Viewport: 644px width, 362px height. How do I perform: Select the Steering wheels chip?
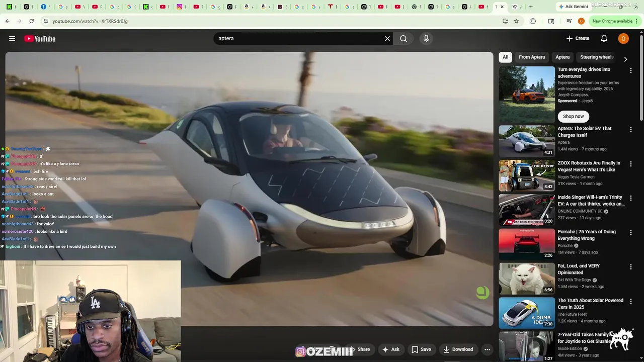tap(597, 57)
